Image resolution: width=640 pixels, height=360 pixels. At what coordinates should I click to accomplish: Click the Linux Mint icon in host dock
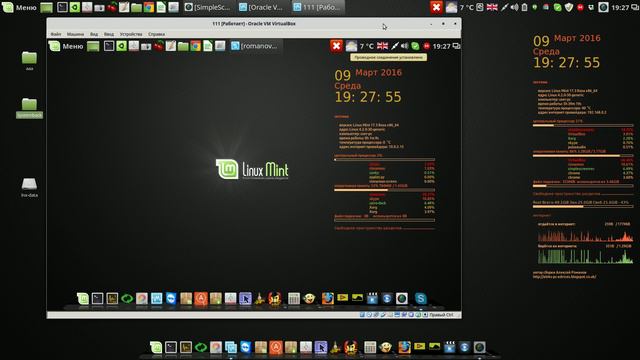156,347
